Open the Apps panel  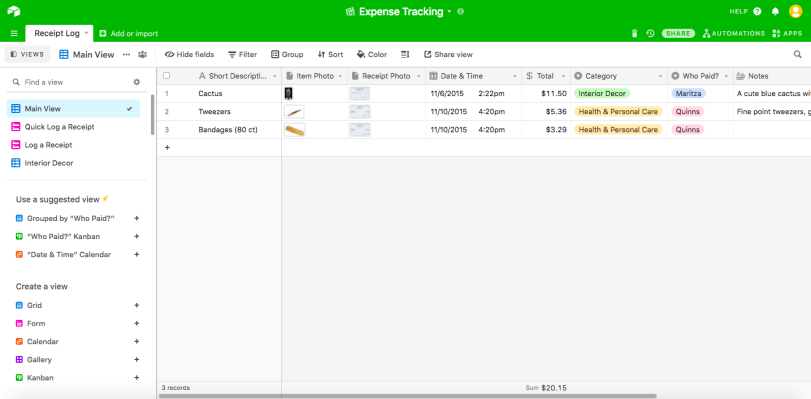coord(787,34)
